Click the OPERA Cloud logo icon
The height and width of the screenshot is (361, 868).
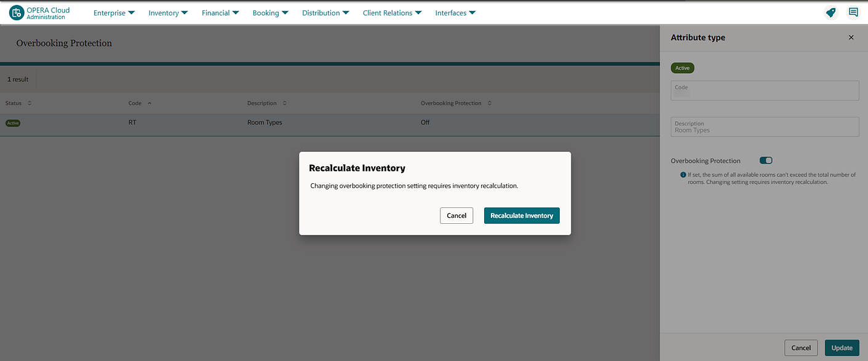(17, 12)
